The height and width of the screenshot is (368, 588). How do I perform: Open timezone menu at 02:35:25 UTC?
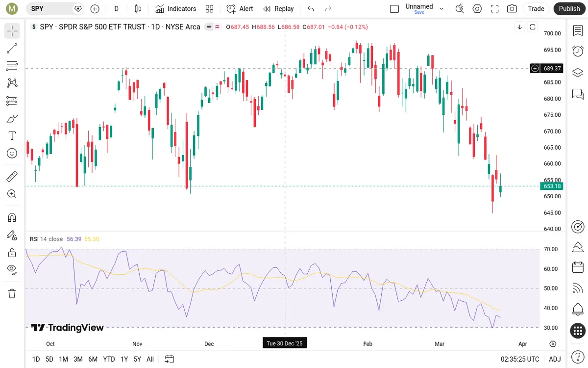click(x=520, y=359)
